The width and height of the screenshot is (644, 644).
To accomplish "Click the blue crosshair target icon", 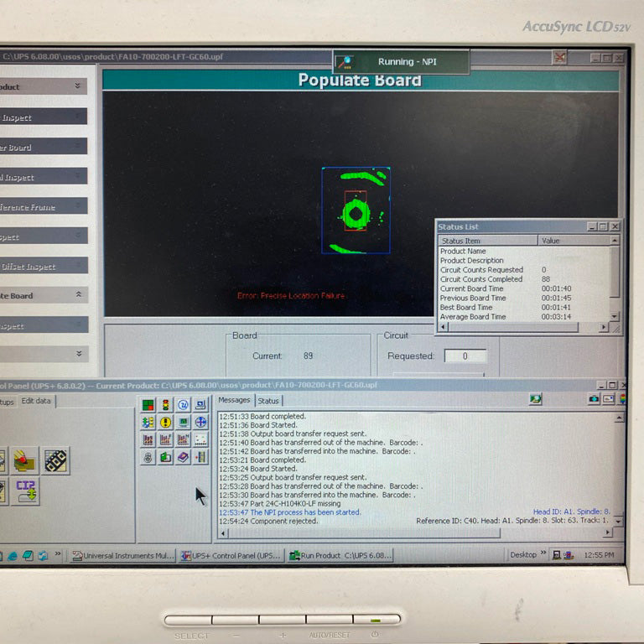I will tap(200, 423).
